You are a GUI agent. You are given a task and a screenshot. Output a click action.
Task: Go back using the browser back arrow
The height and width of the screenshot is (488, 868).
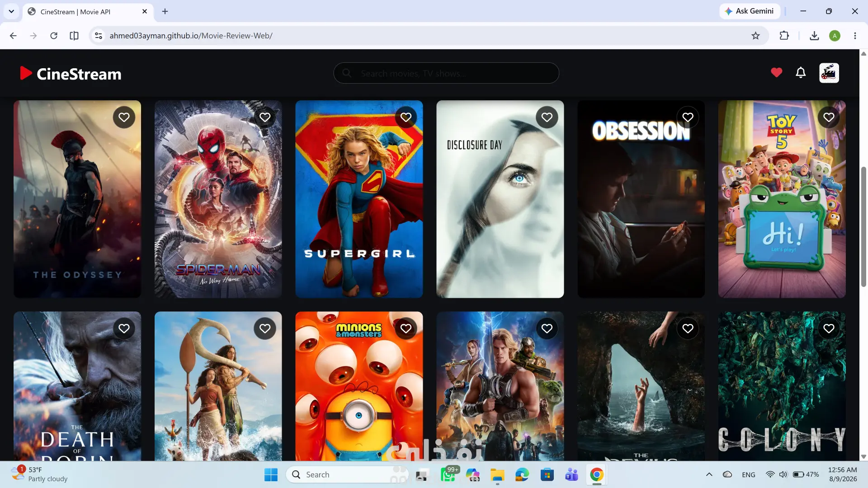tap(13, 36)
